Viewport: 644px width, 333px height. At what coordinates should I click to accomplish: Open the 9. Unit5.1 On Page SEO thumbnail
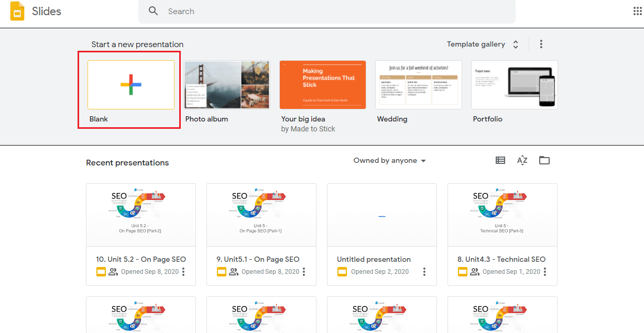(x=261, y=215)
